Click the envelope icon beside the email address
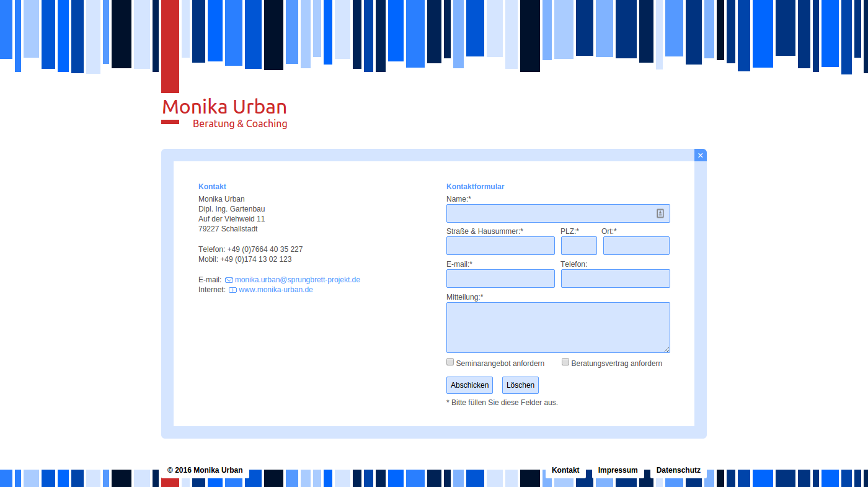Screen dimensions: 868x487 coord(229,280)
